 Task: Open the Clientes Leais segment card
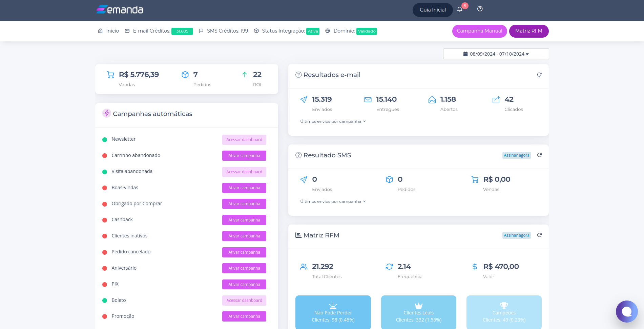pos(419,312)
